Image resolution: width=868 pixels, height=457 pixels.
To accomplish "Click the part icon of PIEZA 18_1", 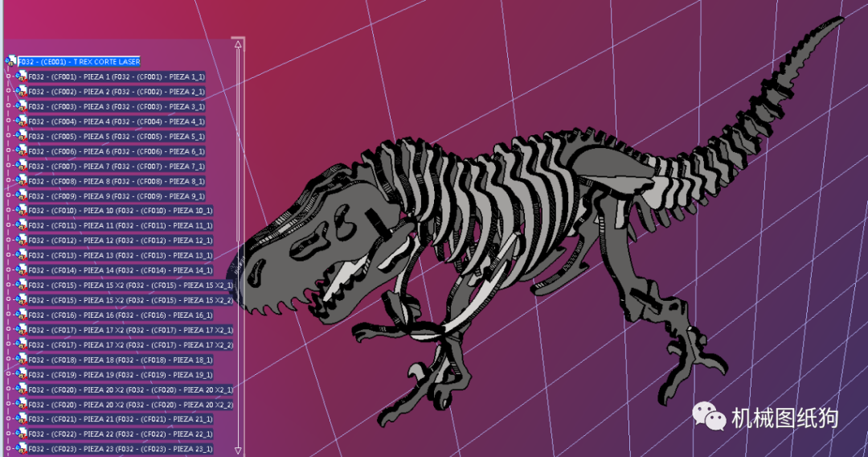I will pos(21,360).
